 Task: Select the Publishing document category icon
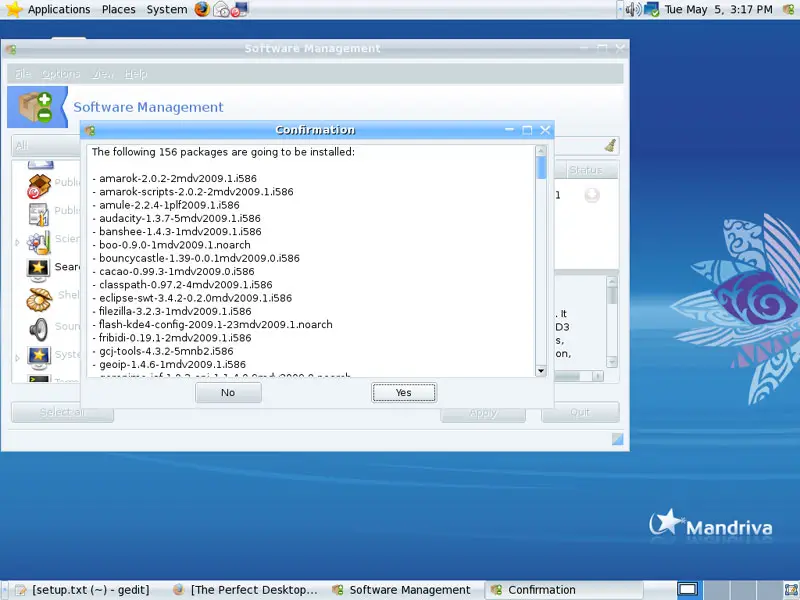[39, 214]
